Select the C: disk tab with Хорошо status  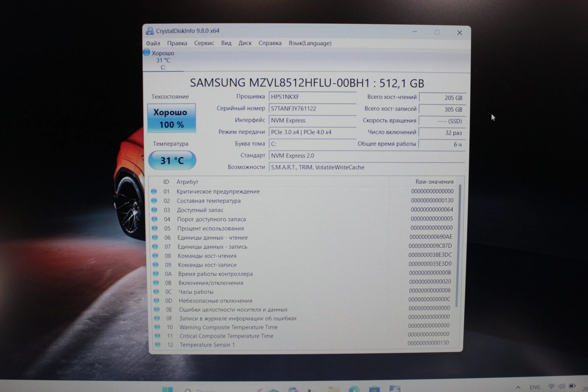(163, 60)
